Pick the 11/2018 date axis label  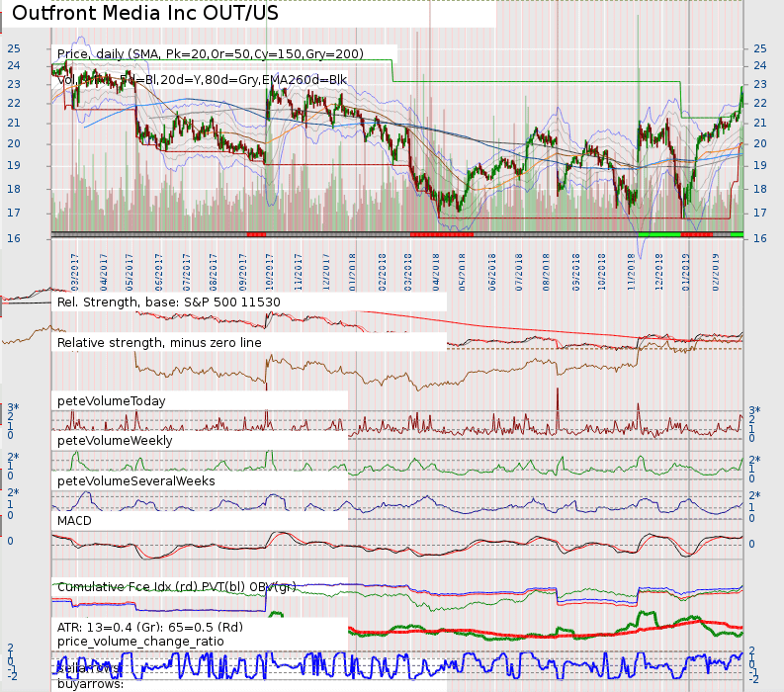pos(631,273)
